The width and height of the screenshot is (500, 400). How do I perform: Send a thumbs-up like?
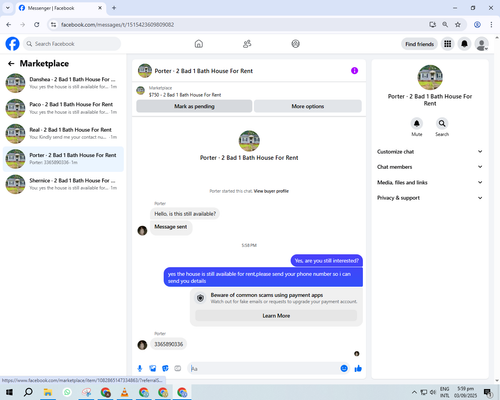point(358,368)
